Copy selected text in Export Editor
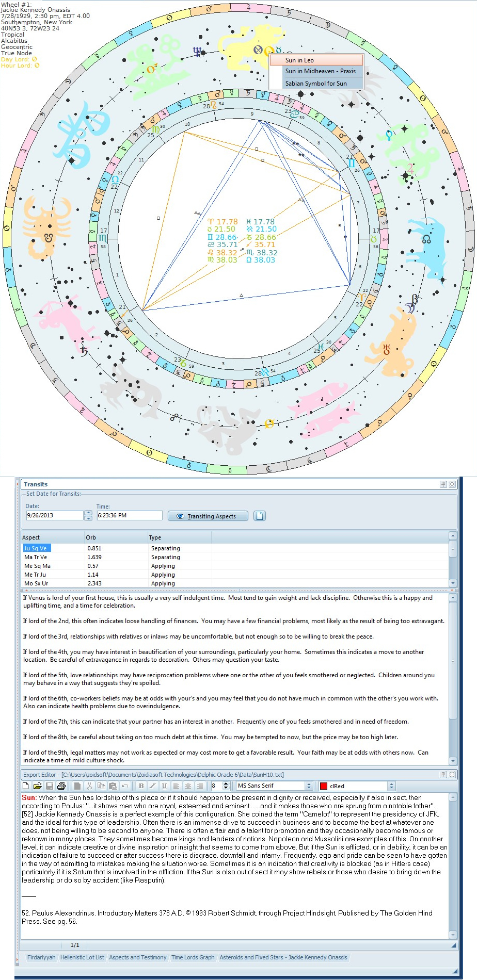 [x=101, y=786]
